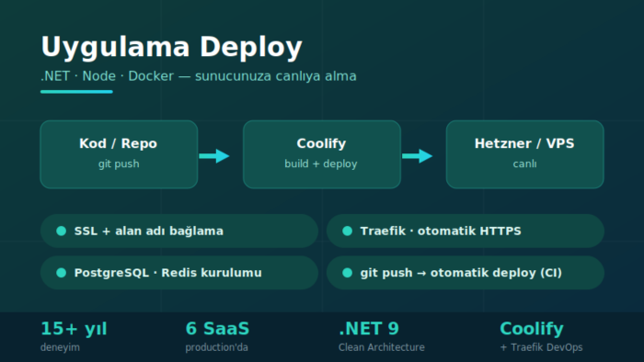Click the Traefik otomatik HTTPS pill
The height and width of the screenshot is (362, 644).
click(466, 231)
